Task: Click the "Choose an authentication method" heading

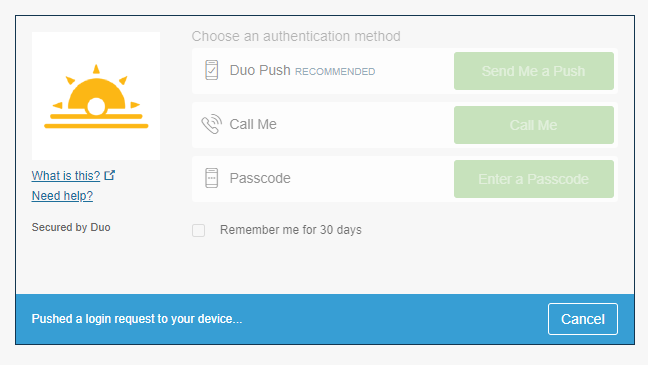Action: tap(296, 36)
